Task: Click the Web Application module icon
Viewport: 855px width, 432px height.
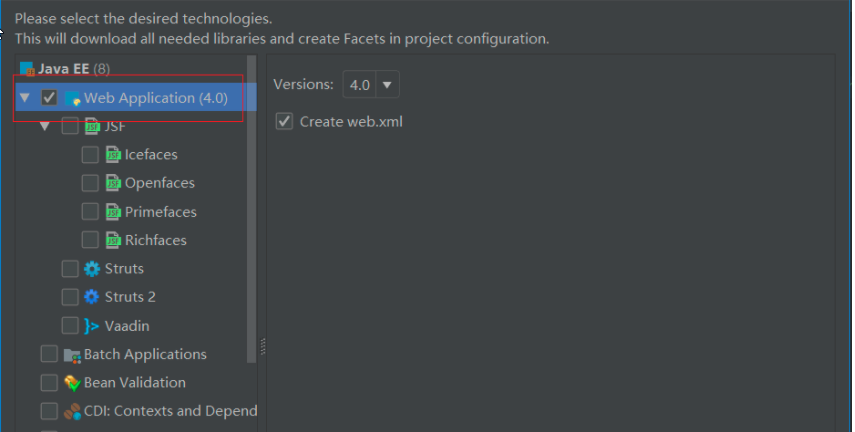Action: click(x=72, y=98)
